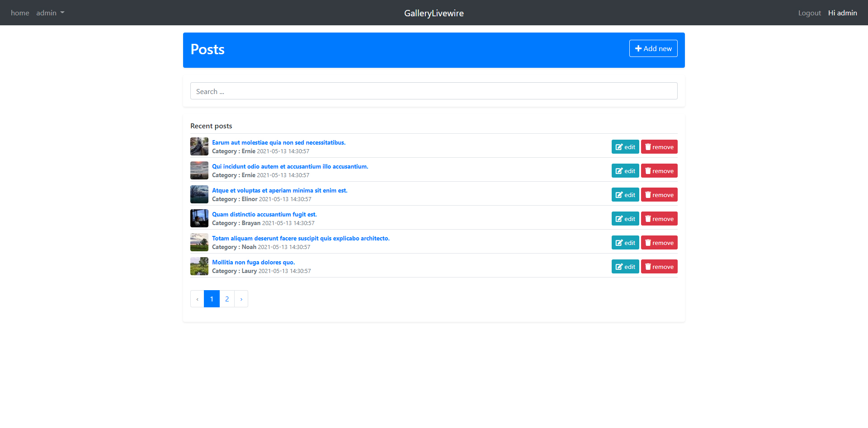Go to next page using right chevron
Image resolution: width=868 pixels, height=428 pixels.
[241, 299]
